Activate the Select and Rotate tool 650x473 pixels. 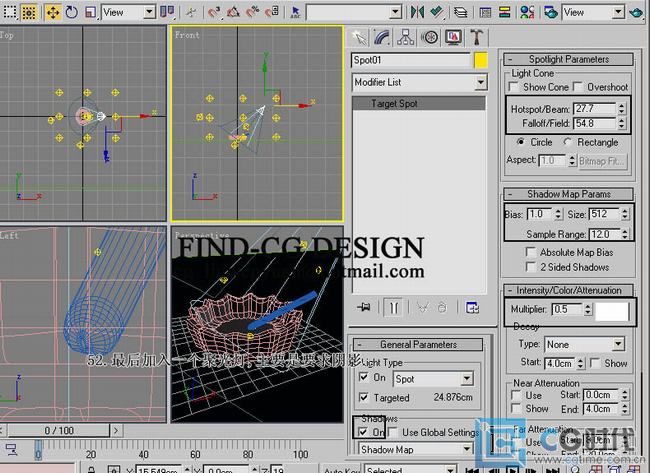point(71,12)
